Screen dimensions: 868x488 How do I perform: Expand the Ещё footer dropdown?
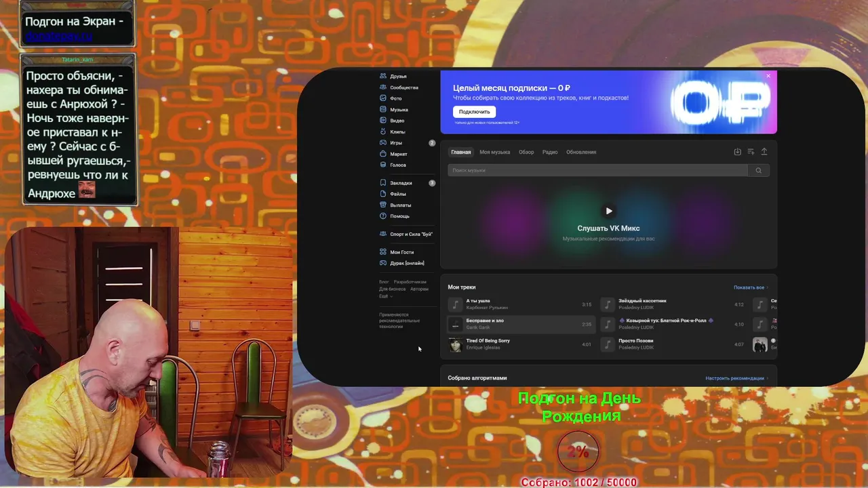tap(386, 296)
